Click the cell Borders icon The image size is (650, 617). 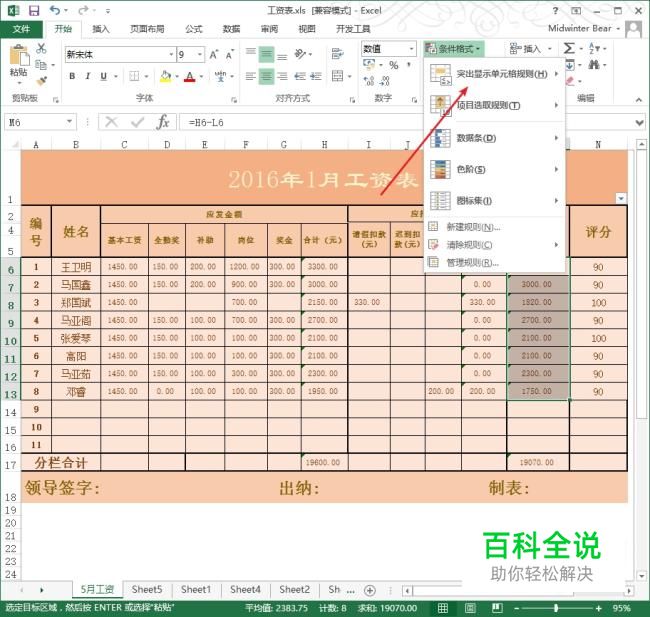click(134, 76)
